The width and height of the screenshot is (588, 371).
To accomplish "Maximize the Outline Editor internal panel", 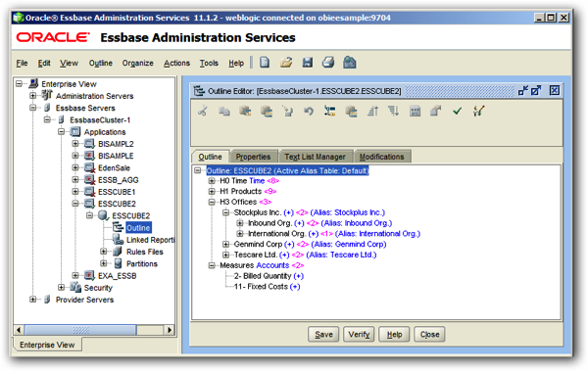I will [x=536, y=91].
